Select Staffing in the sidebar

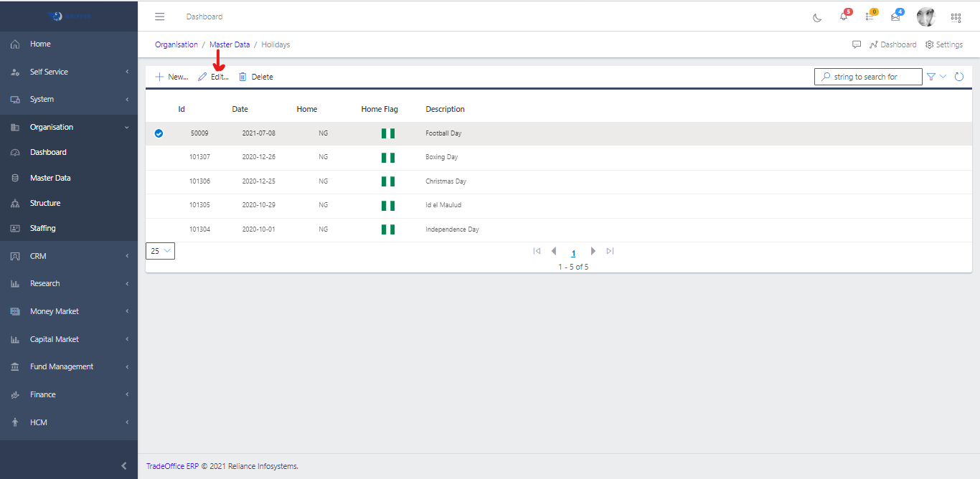point(42,228)
